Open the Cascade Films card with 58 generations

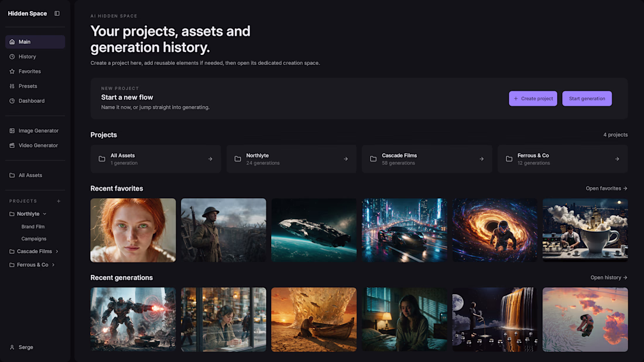click(x=427, y=159)
